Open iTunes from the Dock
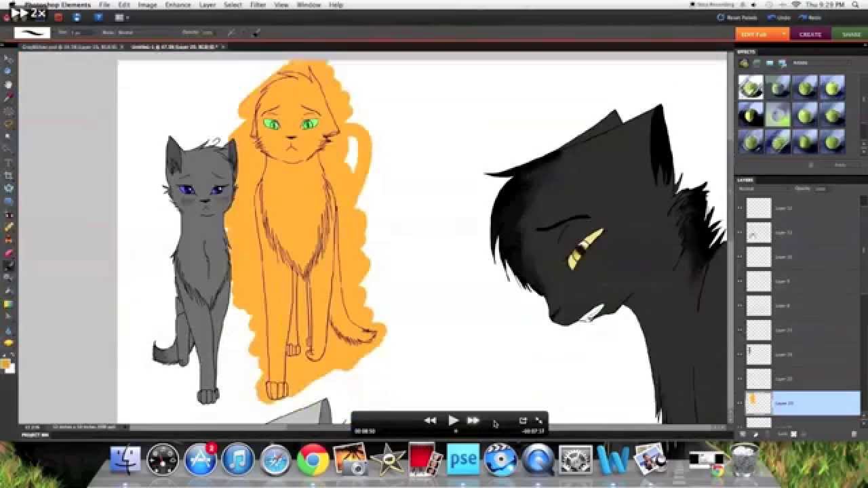868x488 pixels. [x=238, y=460]
